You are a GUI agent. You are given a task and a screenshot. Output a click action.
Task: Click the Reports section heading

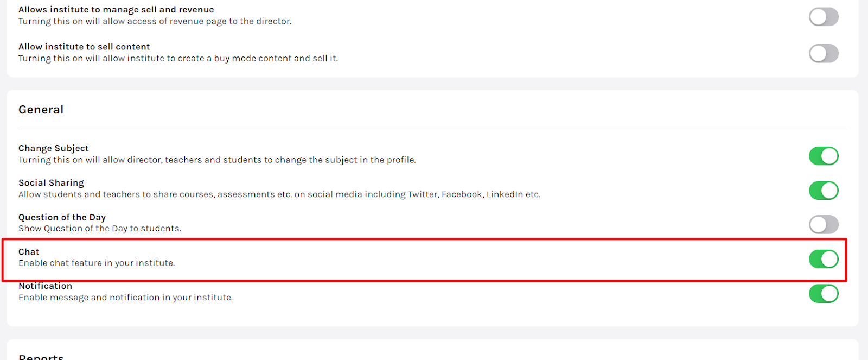[41, 357]
